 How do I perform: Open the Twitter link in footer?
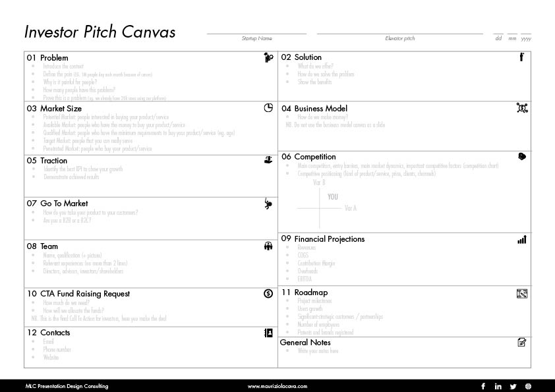513,387
